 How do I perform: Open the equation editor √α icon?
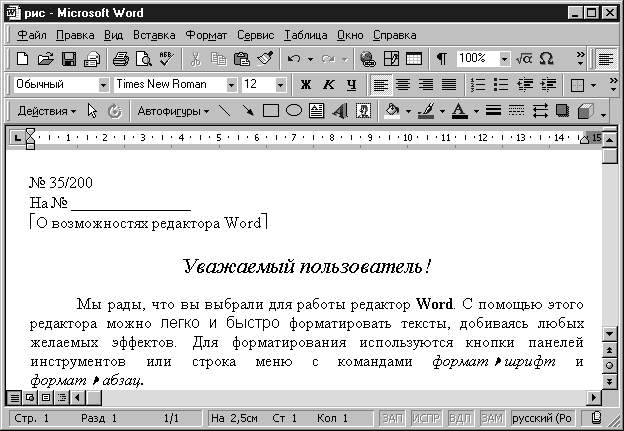pos(523,59)
